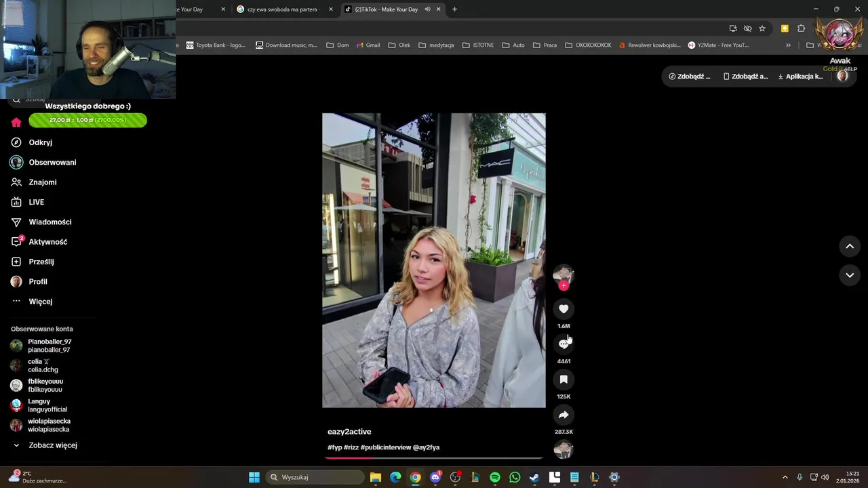The width and height of the screenshot is (868, 488).
Task: Open Gmail bookmark
Action: (368, 45)
